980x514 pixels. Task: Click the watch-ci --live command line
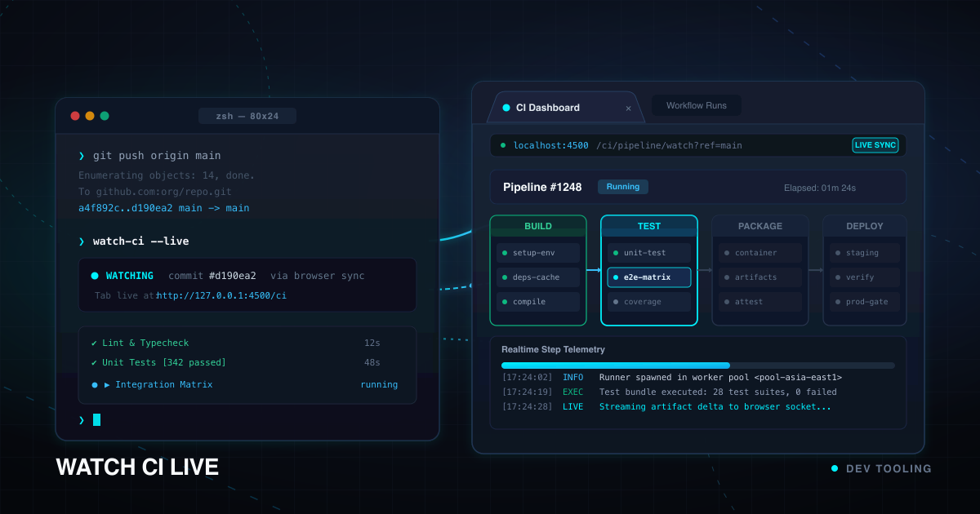pyautogui.click(x=141, y=241)
